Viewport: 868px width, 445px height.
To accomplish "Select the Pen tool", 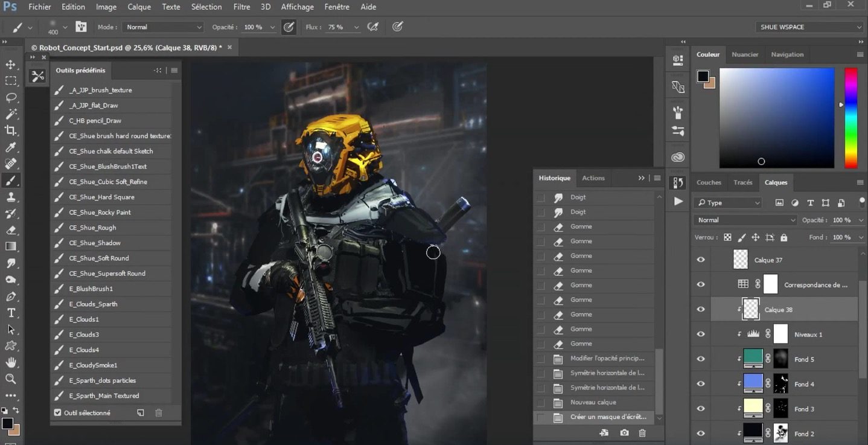I will 11,296.
